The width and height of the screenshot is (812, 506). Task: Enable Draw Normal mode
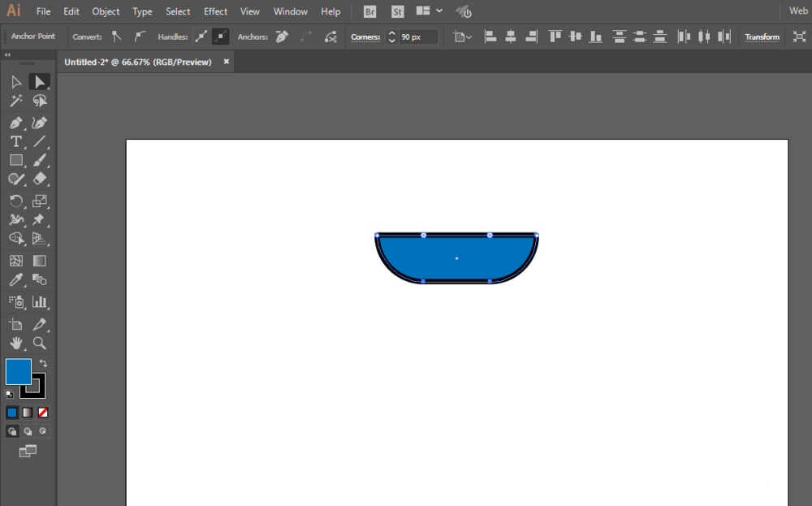12,431
